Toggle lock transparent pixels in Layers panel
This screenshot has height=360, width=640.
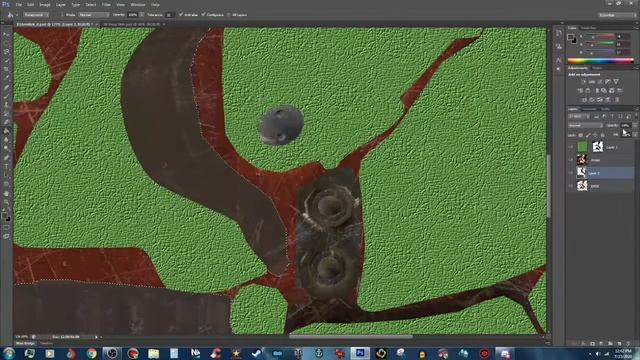(x=581, y=135)
